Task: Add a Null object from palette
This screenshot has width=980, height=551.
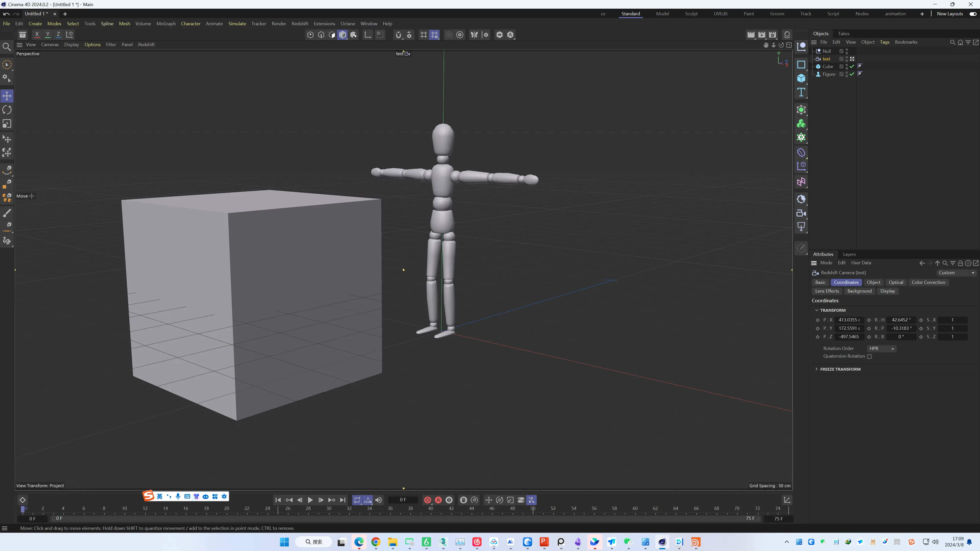Action: [801, 47]
